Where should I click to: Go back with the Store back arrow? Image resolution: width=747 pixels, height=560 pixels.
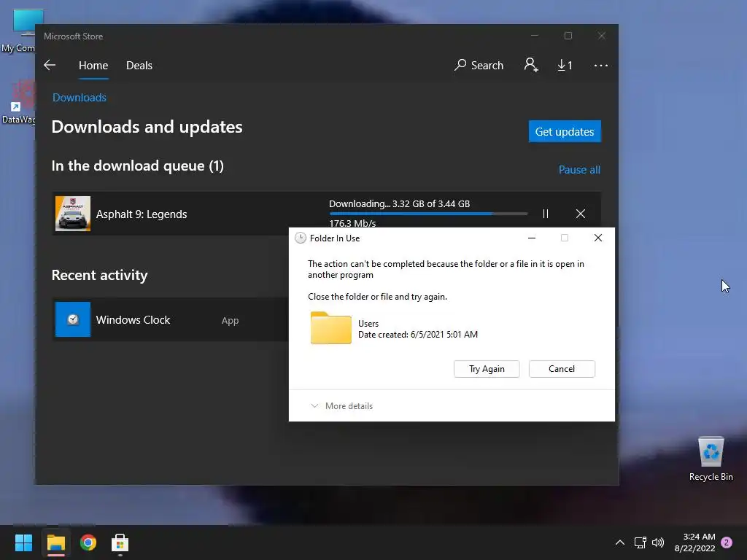[50, 65]
